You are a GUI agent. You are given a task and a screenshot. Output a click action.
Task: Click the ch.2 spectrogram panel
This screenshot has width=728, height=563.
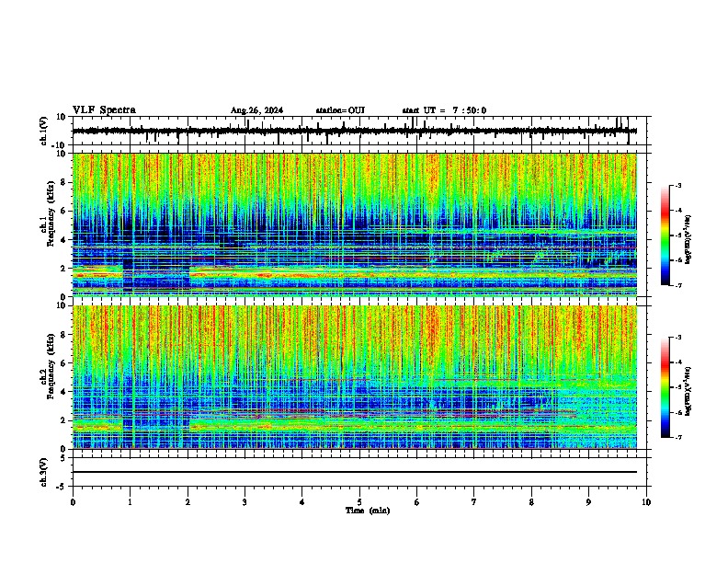coord(355,377)
